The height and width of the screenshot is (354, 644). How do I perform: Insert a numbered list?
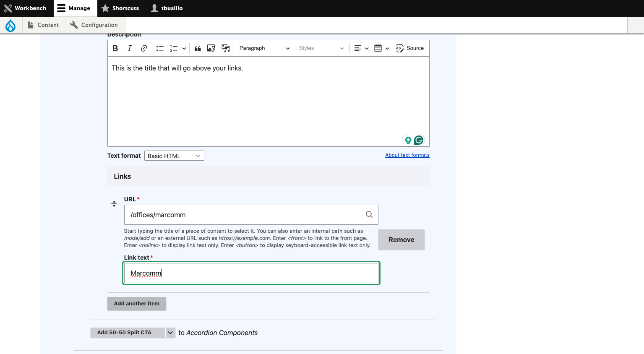click(x=174, y=48)
